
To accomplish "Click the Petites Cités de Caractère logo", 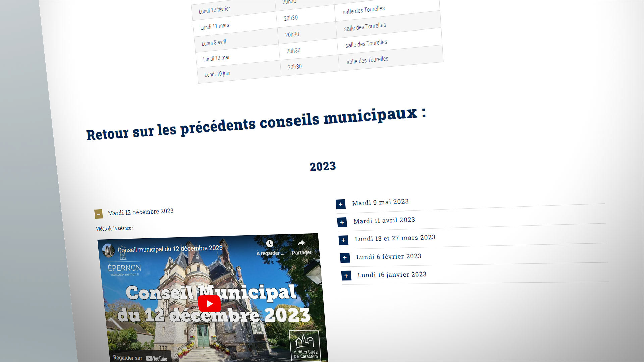I will (x=305, y=346).
